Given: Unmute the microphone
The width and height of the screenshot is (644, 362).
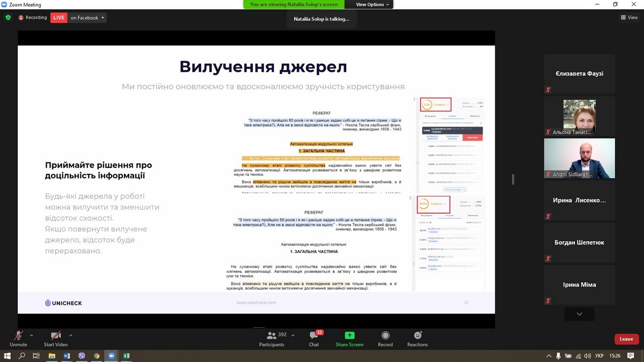Looking at the screenshot, I should point(18,338).
